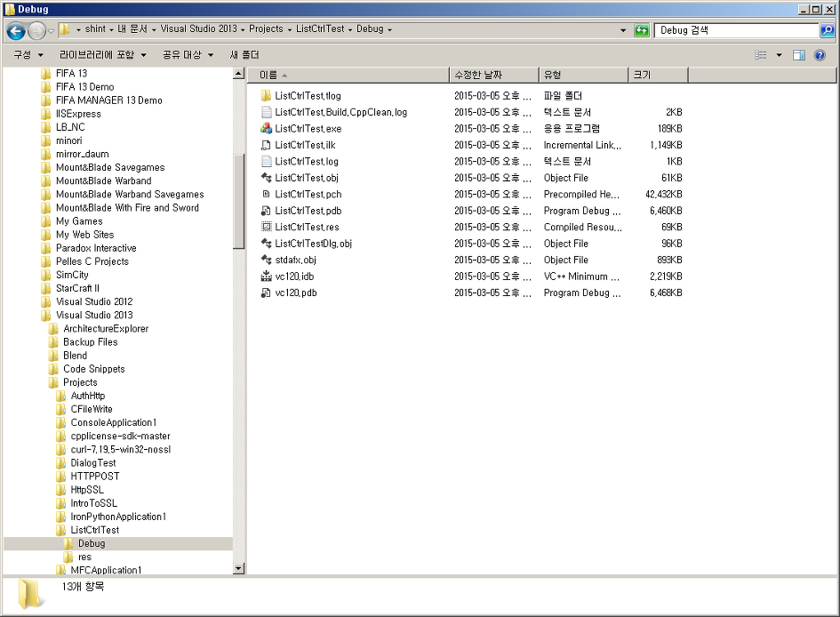
Task: Select the ListCtrlTest.log file icon
Action: [267, 162]
